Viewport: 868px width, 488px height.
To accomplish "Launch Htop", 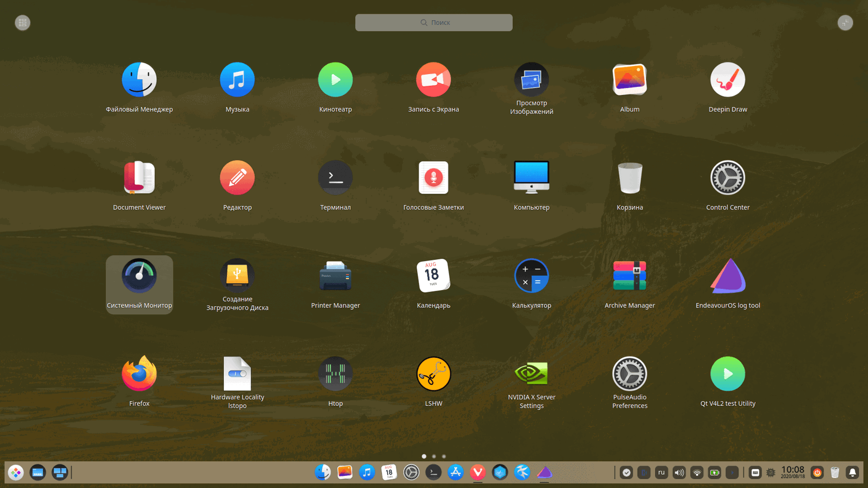I will (336, 374).
